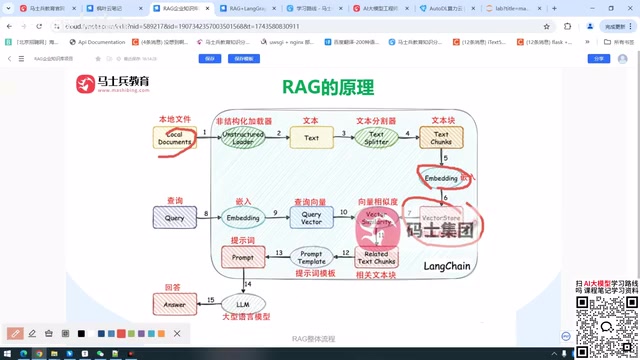Open the uwsgi + nginx bookmark
This screenshot has height=360, width=640.
[x=287, y=42]
